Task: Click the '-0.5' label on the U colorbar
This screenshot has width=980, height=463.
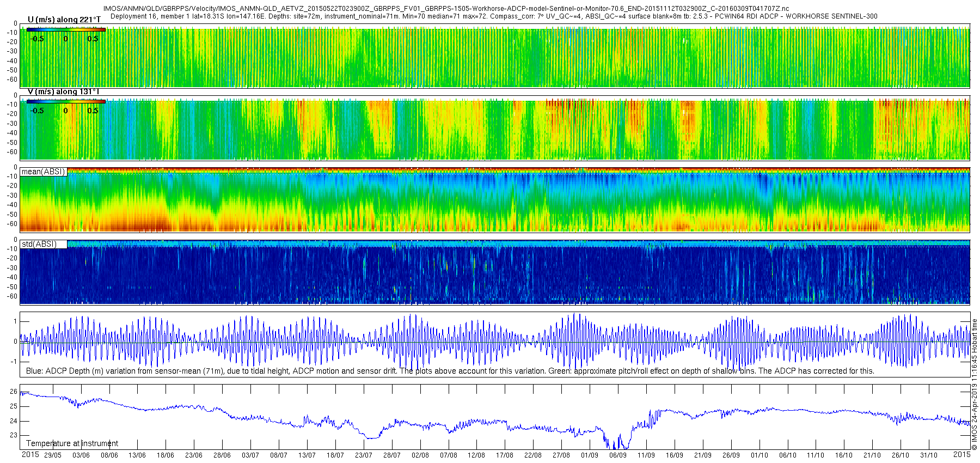Action: tap(38, 39)
